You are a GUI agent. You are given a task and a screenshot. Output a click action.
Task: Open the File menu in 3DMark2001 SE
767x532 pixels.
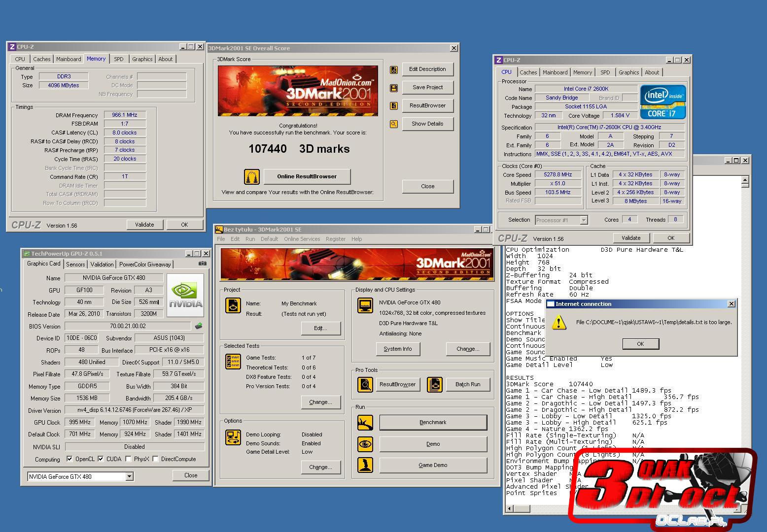(221, 239)
